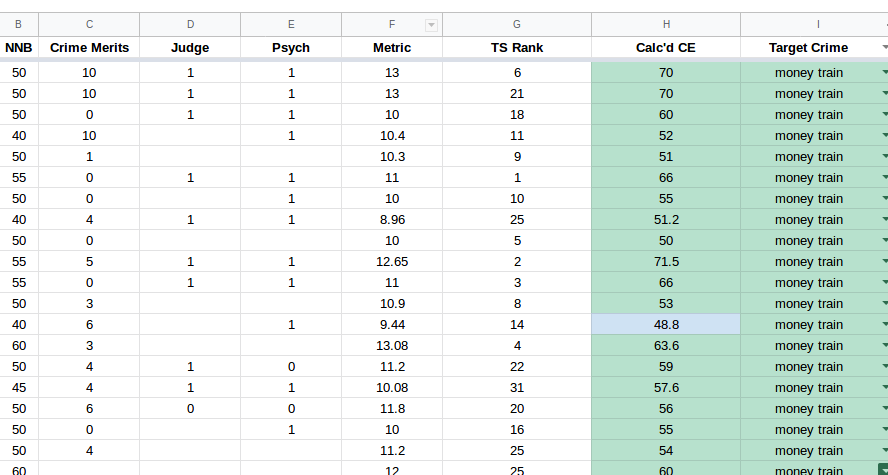
Task: Select the Metric cell showing 8.96
Action: pos(392,220)
